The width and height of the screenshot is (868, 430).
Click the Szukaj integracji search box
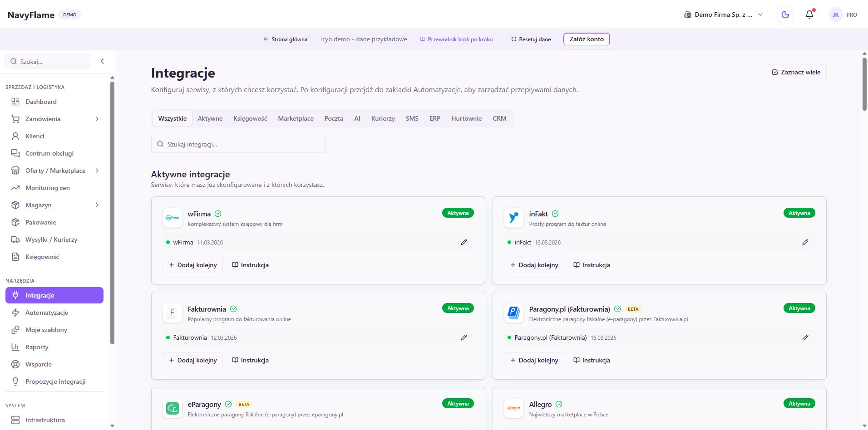coord(238,144)
